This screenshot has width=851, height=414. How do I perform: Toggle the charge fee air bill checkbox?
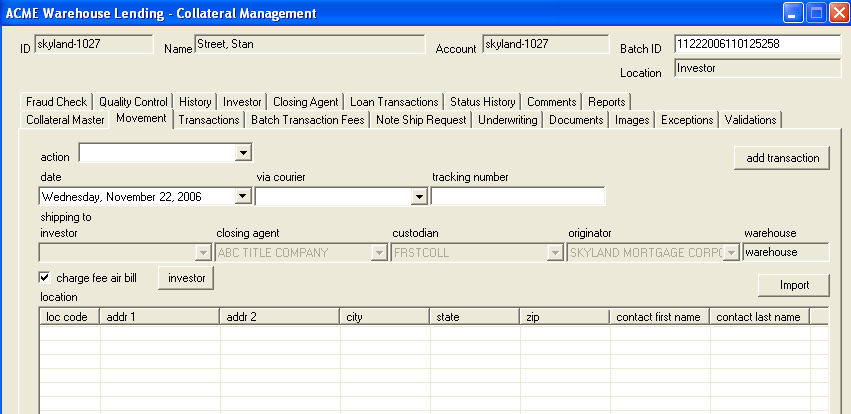coord(44,278)
